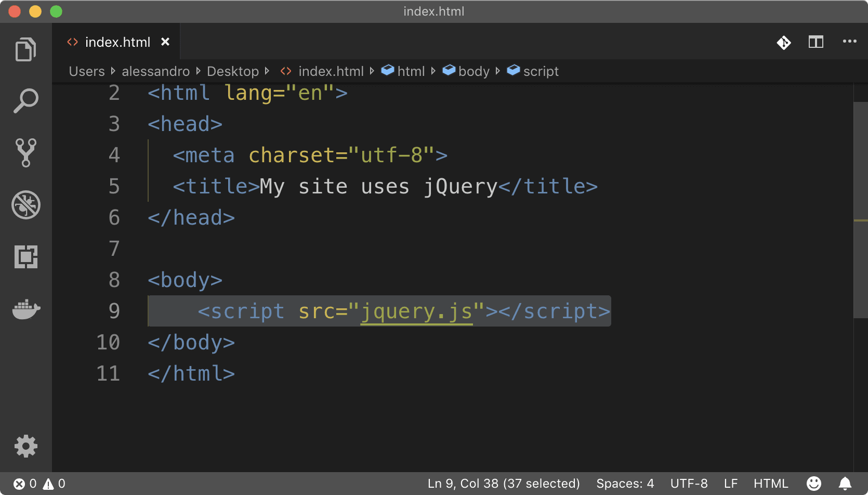Screen dimensions: 868x495
Task: Split the editor to the right
Action: pos(816,42)
